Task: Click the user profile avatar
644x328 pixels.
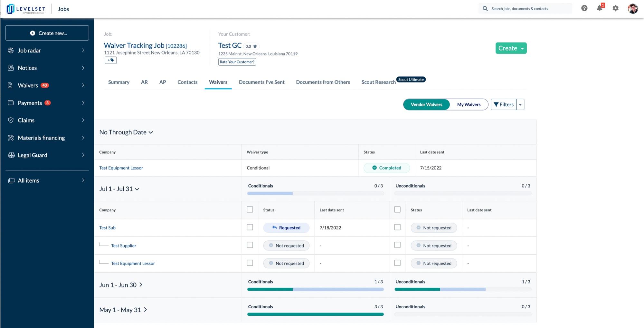Action: [633, 9]
